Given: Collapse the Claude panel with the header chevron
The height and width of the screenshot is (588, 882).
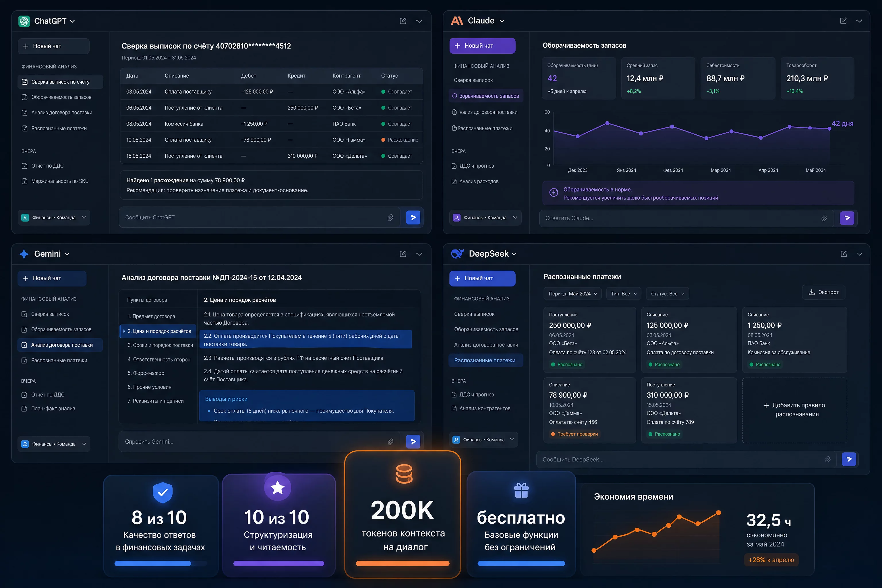Looking at the screenshot, I should pyautogui.click(x=859, y=21).
